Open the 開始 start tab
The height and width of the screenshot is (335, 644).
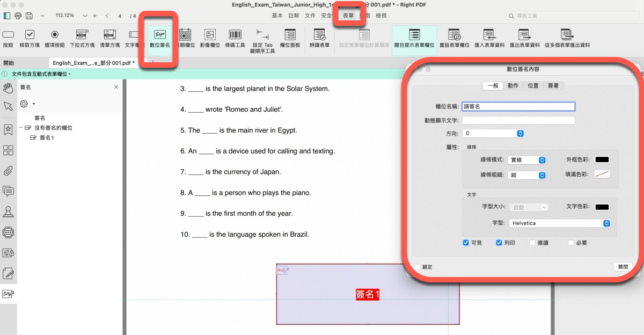coord(9,63)
